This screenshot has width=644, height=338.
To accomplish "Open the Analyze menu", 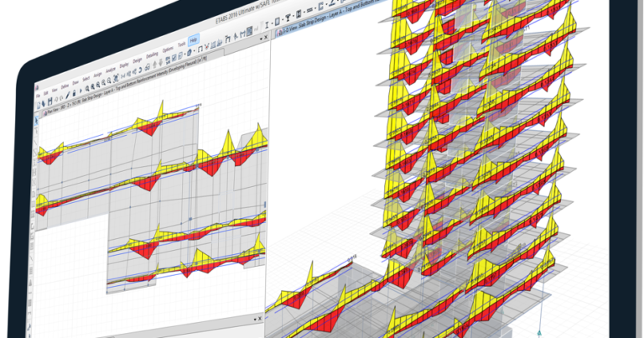I will tap(111, 70).
